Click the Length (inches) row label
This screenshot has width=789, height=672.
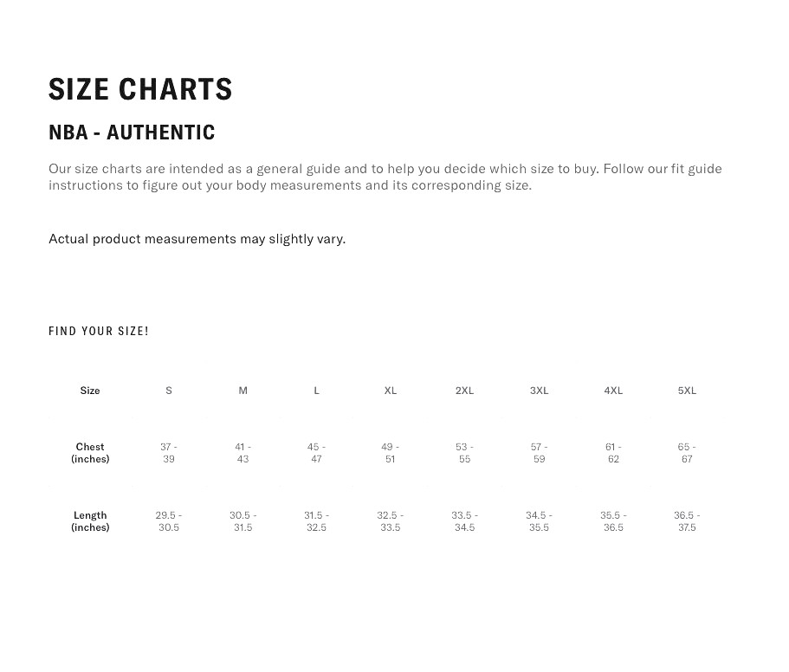click(90, 521)
